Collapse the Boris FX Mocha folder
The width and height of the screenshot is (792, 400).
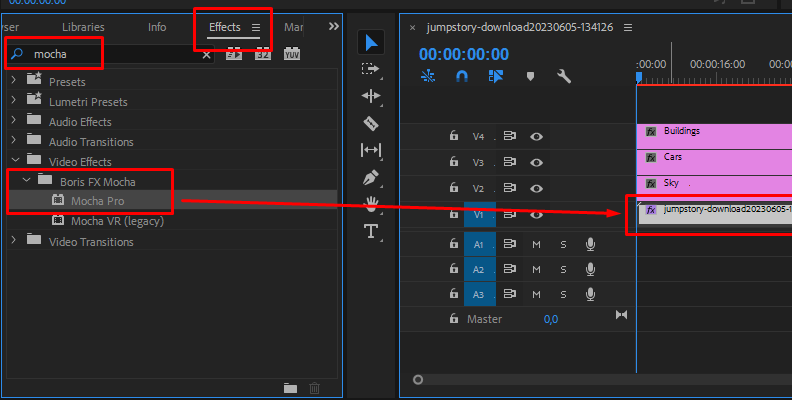pyautogui.click(x=26, y=180)
